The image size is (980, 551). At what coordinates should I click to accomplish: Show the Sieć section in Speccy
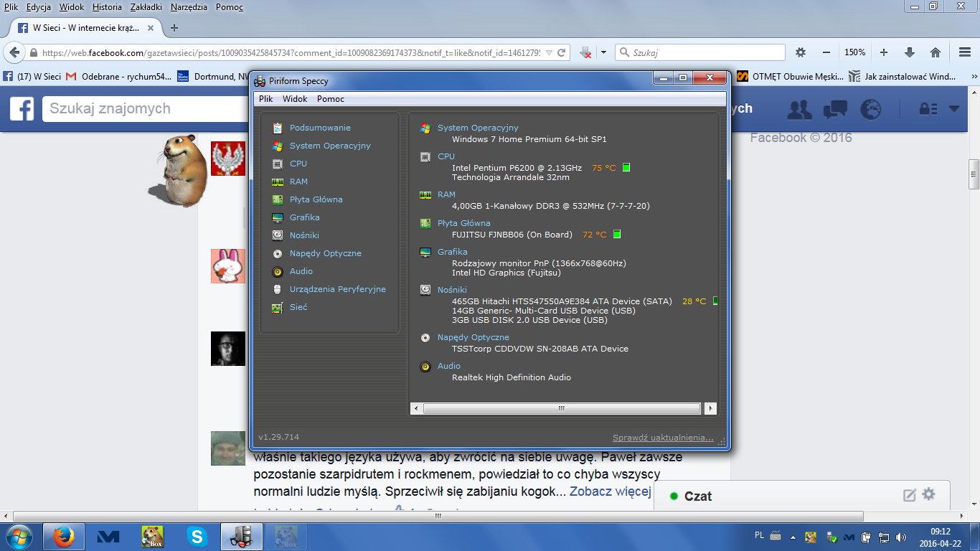(298, 307)
